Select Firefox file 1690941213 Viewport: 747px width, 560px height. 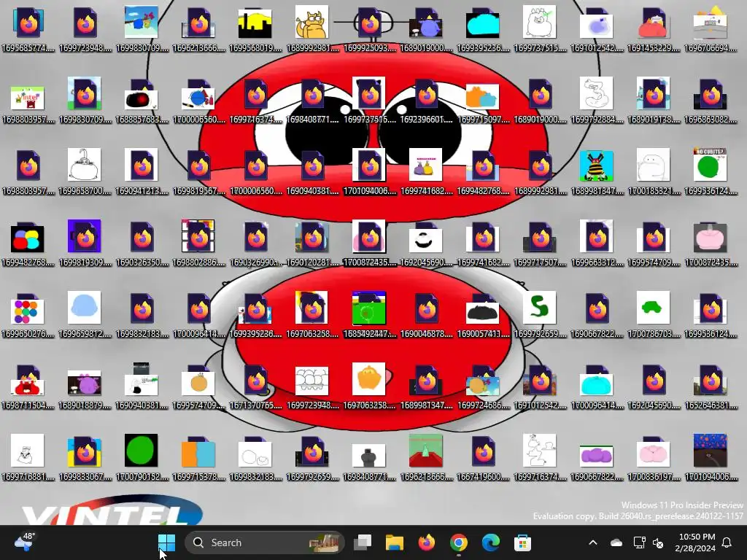[x=142, y=172]
